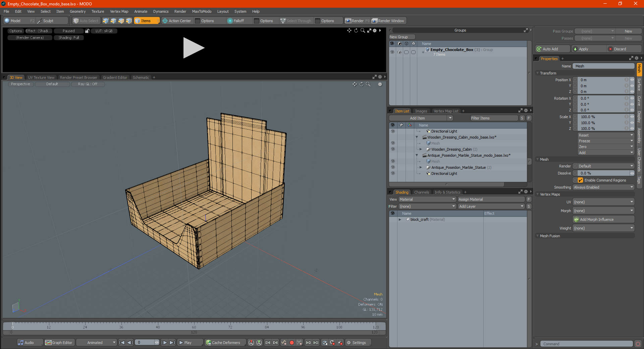Open the preview pane gear settings
Viewport: 644px width, 349px height.
tap(375, 31)
